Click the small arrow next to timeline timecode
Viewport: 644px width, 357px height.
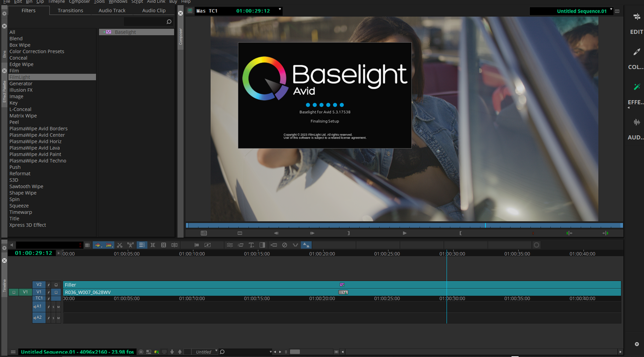tap(59, 253)
